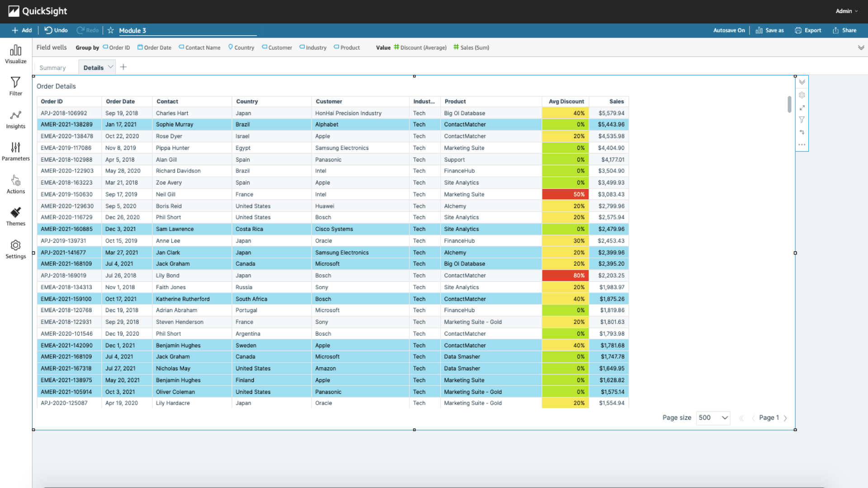Click the Redo button
The height and width of the screenshot is (488, 868).
tap(88, 30)
